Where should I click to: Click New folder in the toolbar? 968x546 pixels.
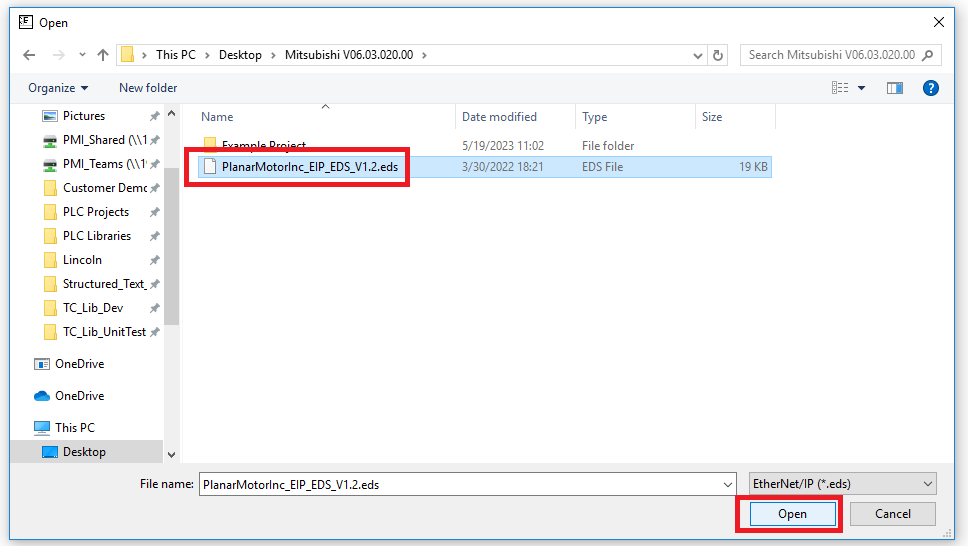148,88
